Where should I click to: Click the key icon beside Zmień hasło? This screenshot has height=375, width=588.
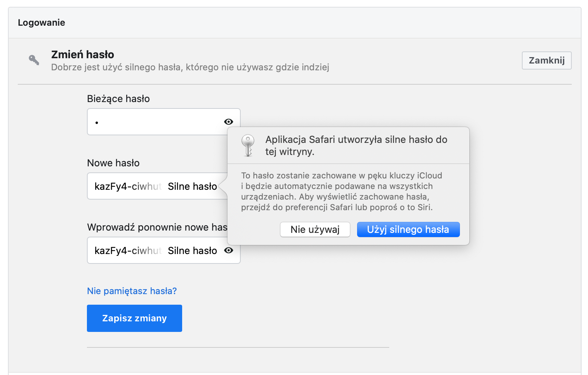34,60
